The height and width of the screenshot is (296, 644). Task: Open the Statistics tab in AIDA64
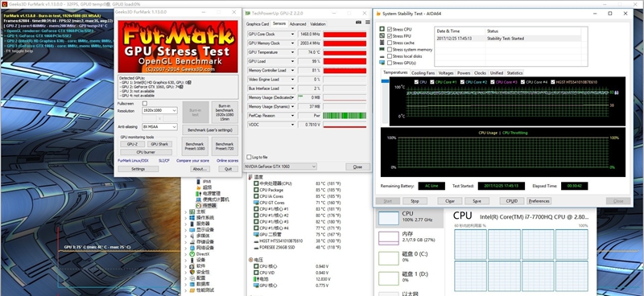point(514,73)
